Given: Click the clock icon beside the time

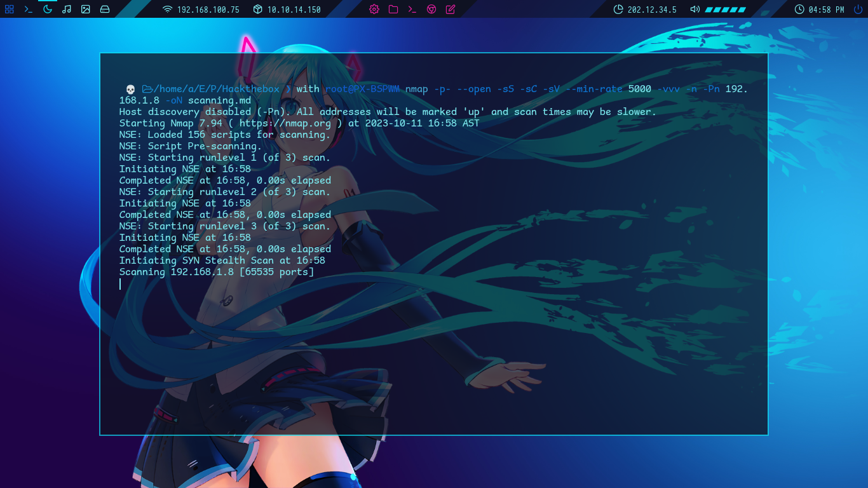Looking at the screenshot, I should click(x=799, y=9).
